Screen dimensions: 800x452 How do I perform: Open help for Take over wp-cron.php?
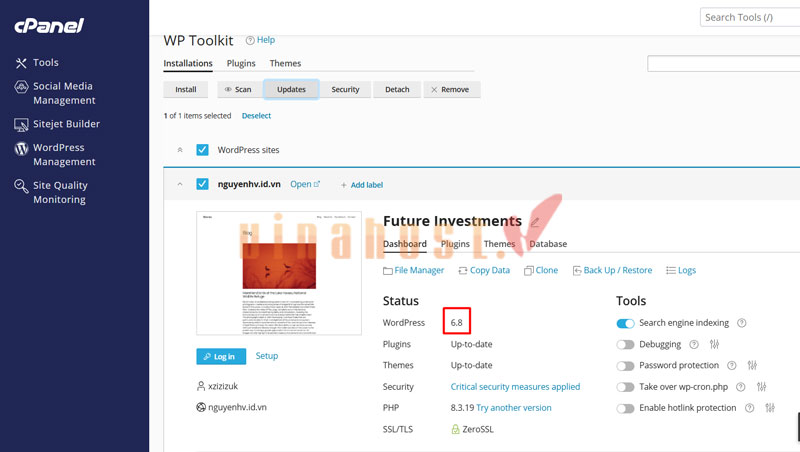741,387
